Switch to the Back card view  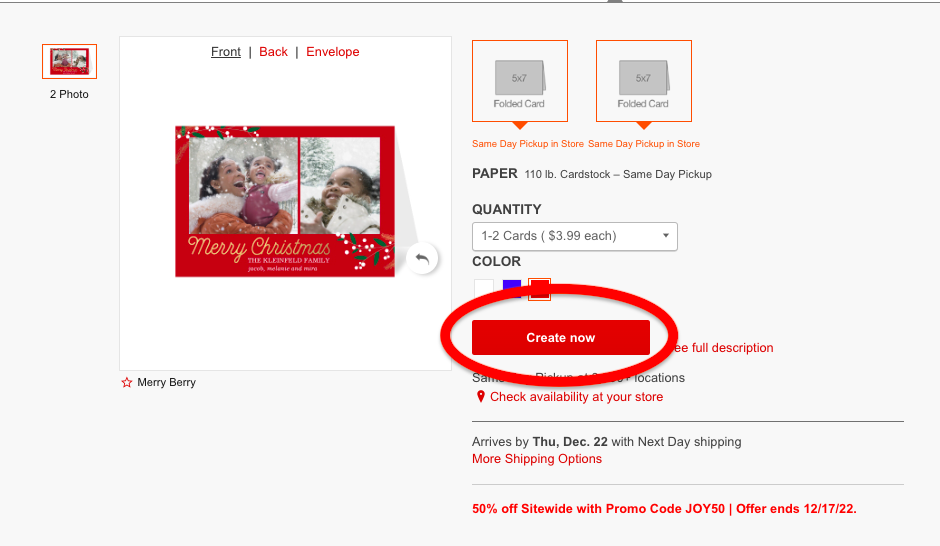[273, 52]
